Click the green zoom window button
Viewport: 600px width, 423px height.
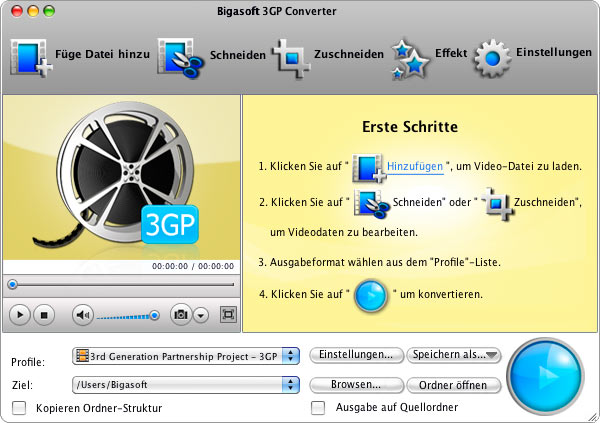49,11
